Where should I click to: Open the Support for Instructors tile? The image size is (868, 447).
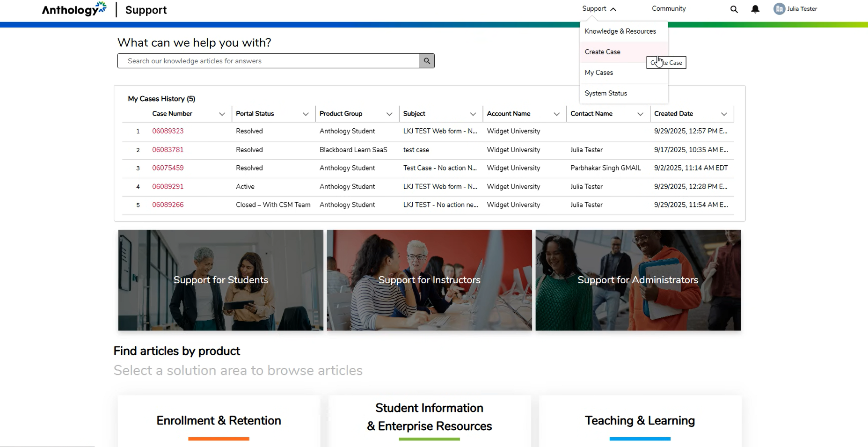point(429,280)
